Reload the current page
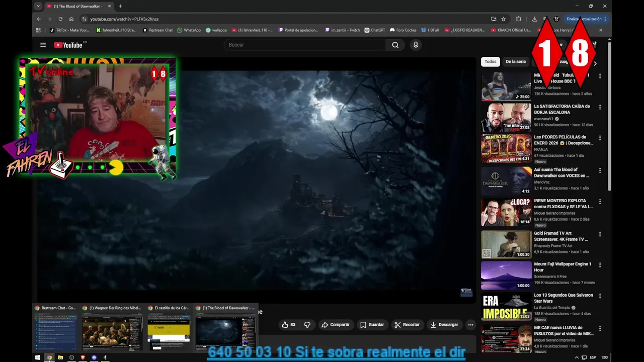The image size is (644, 362). 60,19
